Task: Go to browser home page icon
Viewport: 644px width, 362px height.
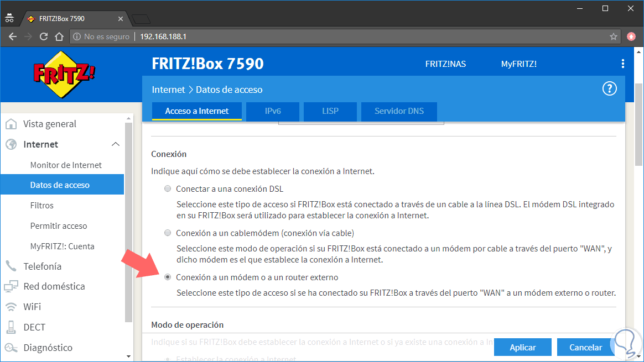Action: tap(59, 36)
